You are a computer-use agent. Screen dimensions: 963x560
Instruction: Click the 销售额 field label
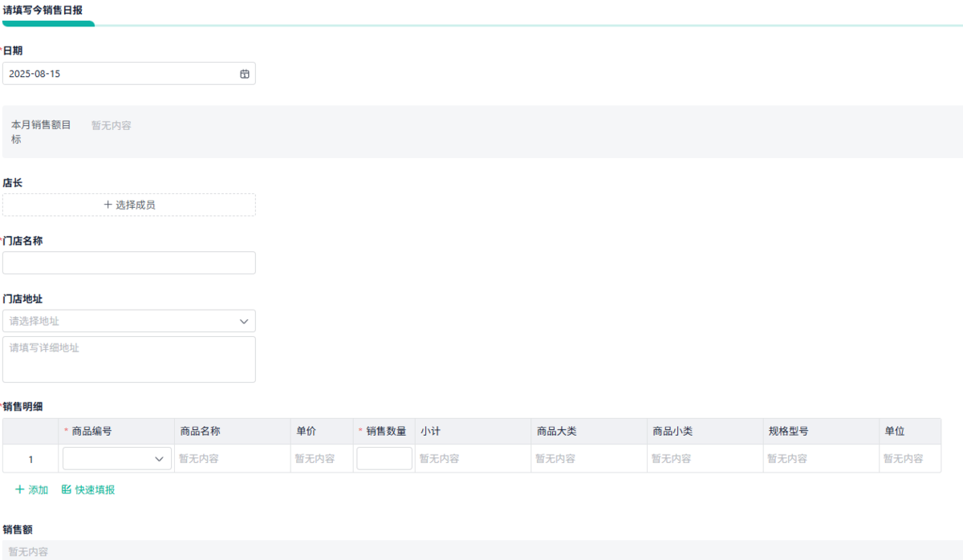pyautogui.click(x=18, y=530)
